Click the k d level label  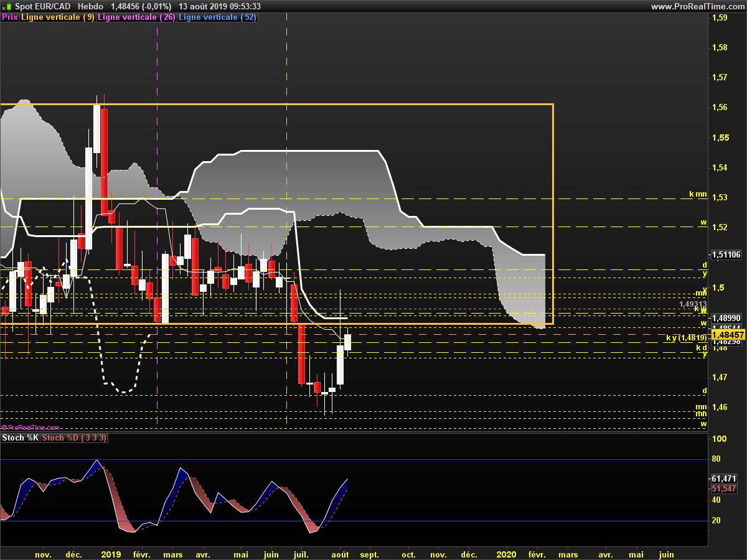tap(702, 348)
